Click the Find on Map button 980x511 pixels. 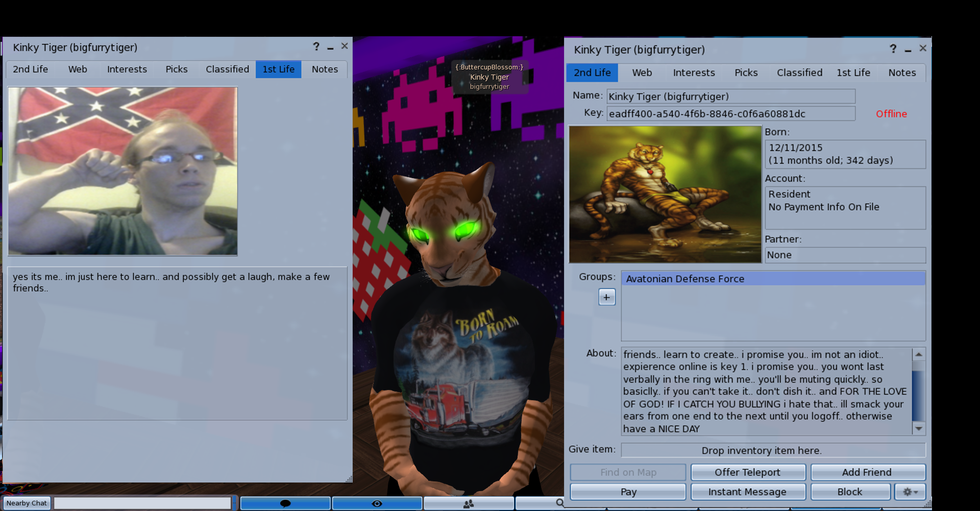[x=628, y=472]
